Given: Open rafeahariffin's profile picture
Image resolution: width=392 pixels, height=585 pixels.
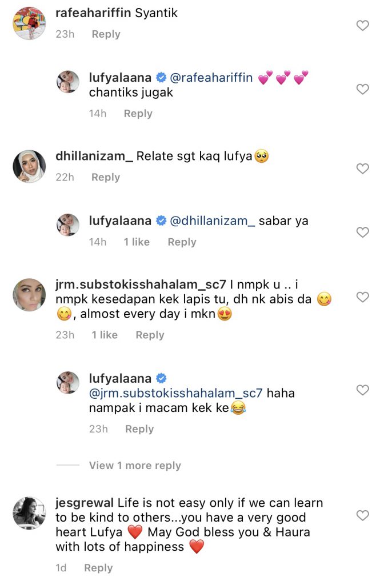Looking at the screenshot, I should pos(29,23).
